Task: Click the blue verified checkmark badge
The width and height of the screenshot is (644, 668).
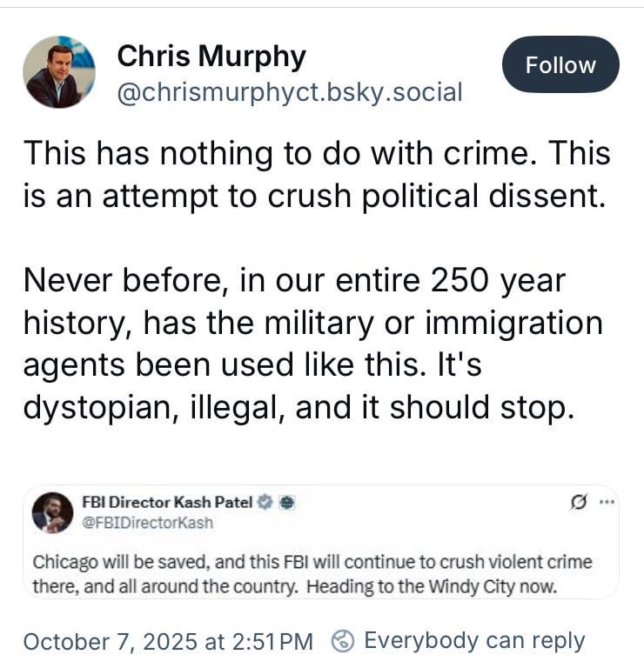Action: point(267,502)
